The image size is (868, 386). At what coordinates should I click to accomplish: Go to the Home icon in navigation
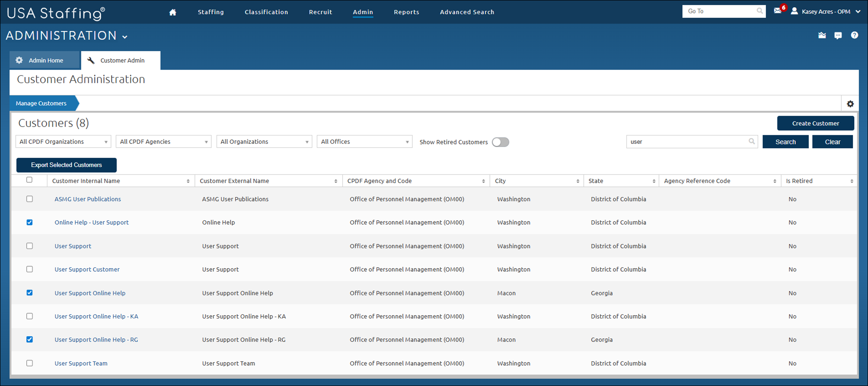(x=173, y=12)
